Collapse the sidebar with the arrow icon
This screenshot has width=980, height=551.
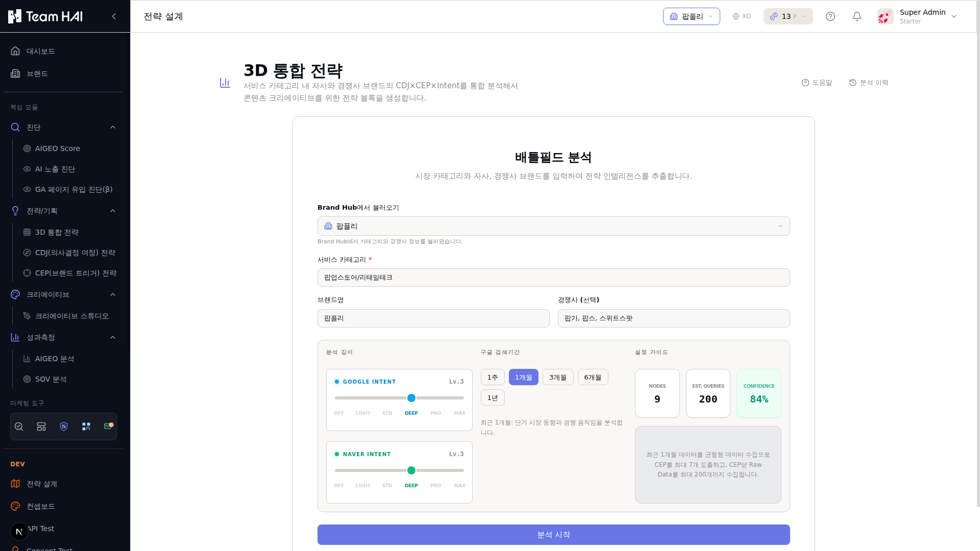point(114,16)
